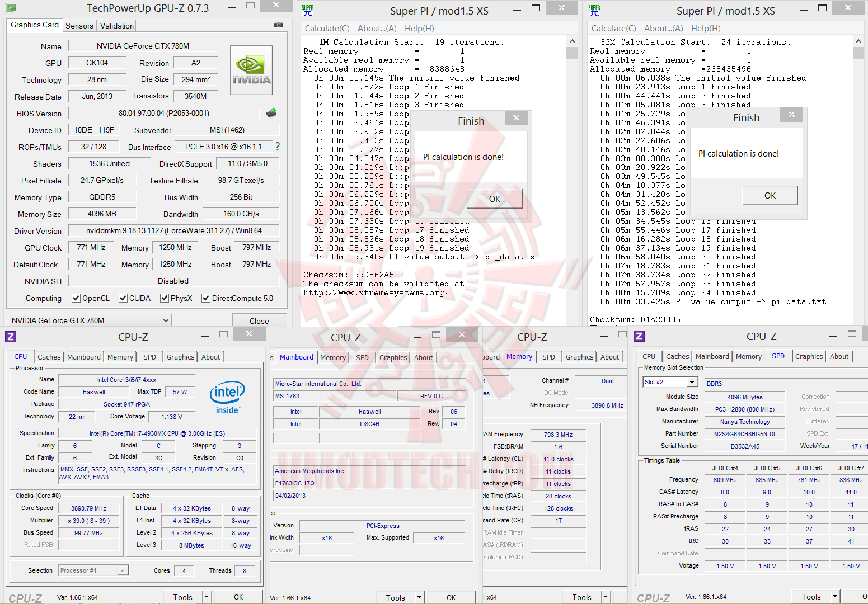
Task: Open About...(A) menu in the 1M Super PI window
Action: coord(377,29)
